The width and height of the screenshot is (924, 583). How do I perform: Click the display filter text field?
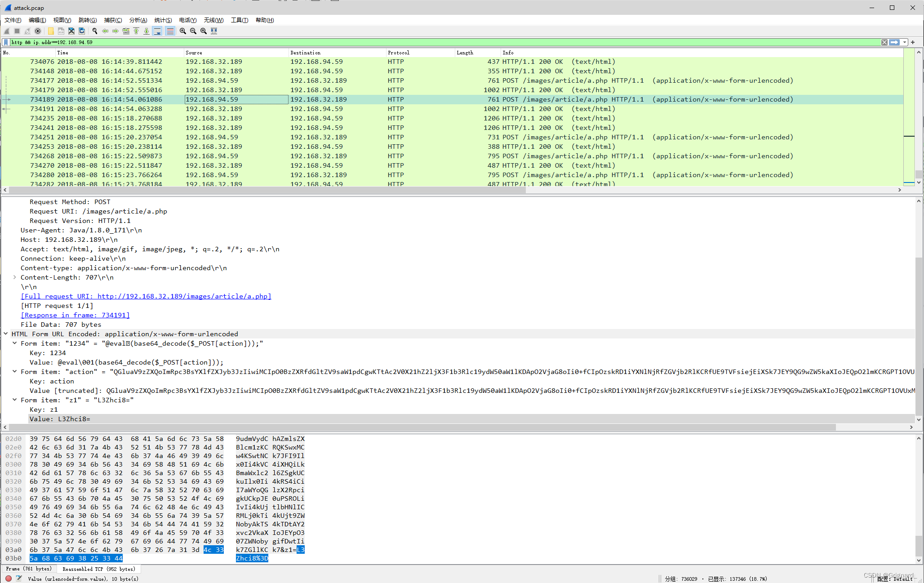coord(445,42)
